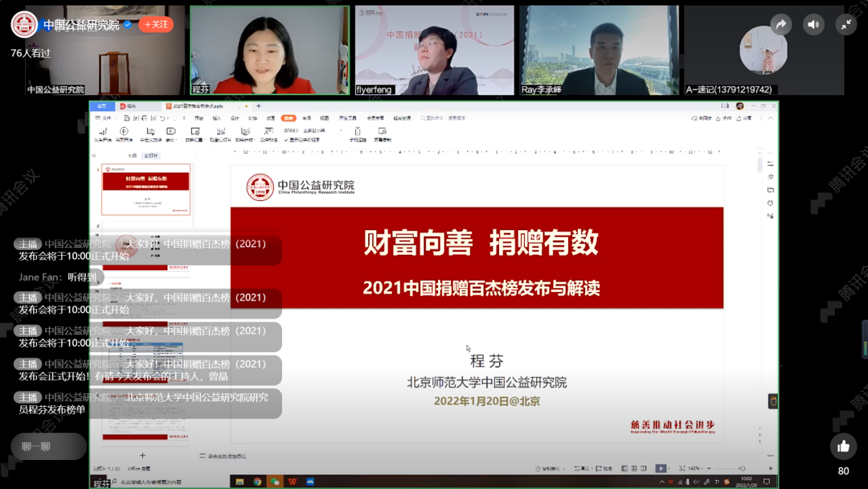This screenshot has height=489, width=868.
Task: Switch to the 开始 ribbon tab
Action: click(x=199, y=118)
